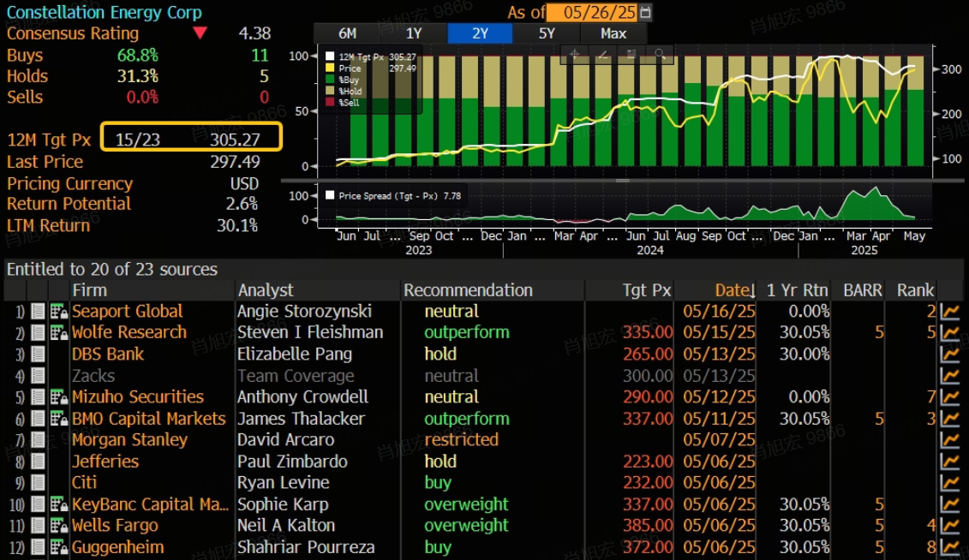The width and height of the screenshot is (969, 560).
Task: Open the calendar picker beside As of date
Action: click(x=645, y=12)
